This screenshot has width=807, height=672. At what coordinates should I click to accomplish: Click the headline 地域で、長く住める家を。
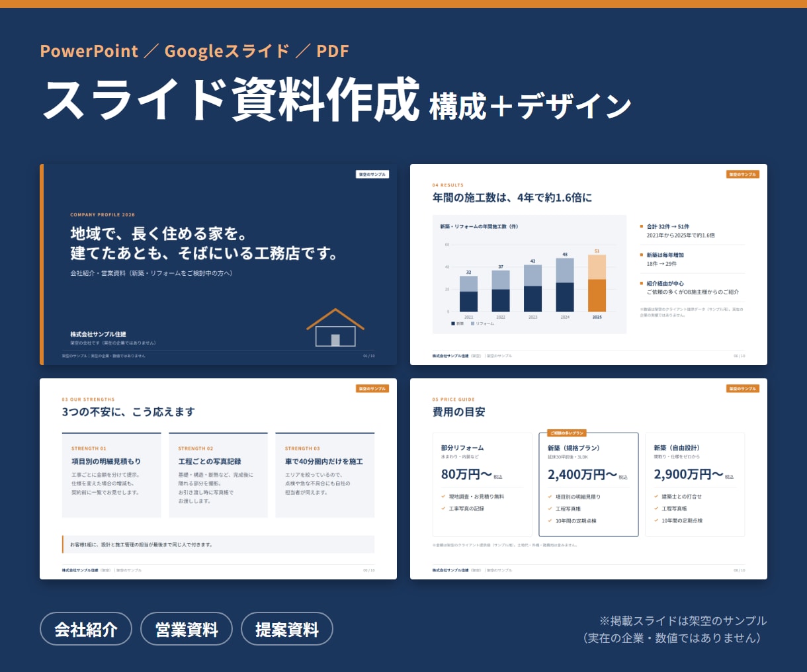click(x=159, y=233)
